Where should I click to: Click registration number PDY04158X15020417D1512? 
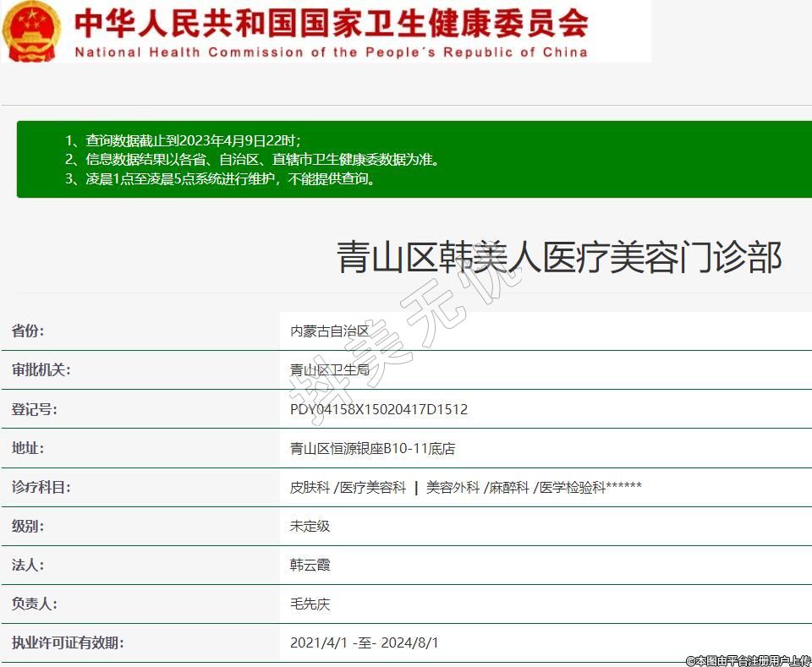[378, 409]
